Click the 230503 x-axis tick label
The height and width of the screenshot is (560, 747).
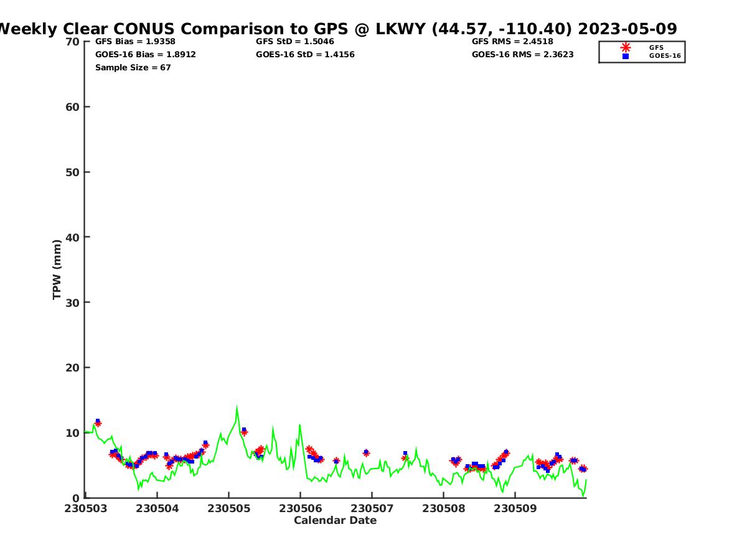click(x=85, y=508)
